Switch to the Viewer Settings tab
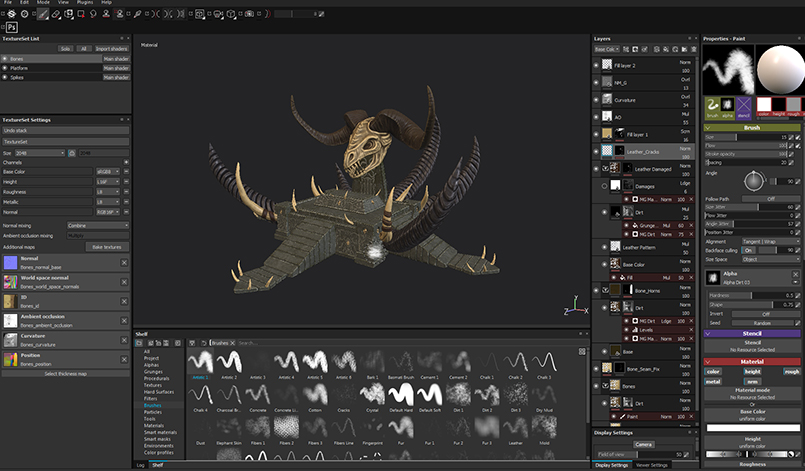This screenshot has width=805, height=471. coord(651,465)
